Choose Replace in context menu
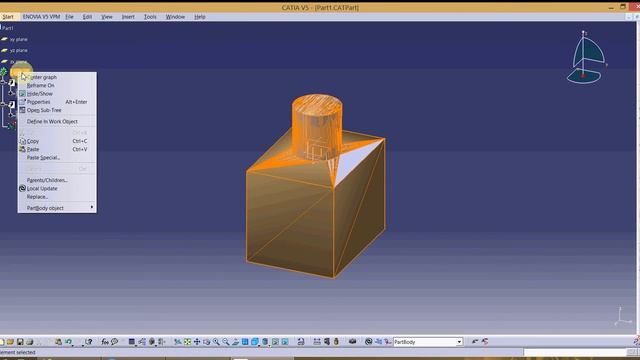The height and width of the screenshot is (360, 640). 57,197
